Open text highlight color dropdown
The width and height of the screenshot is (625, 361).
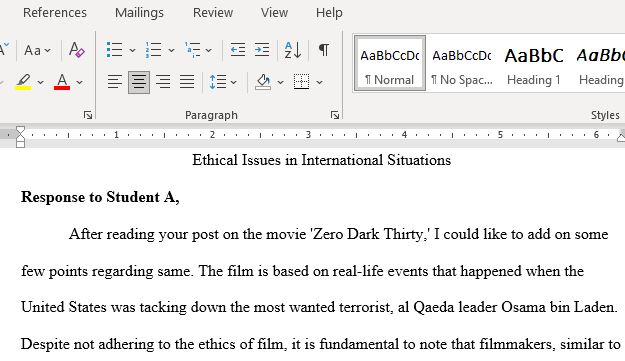click(x=40, y=82)
